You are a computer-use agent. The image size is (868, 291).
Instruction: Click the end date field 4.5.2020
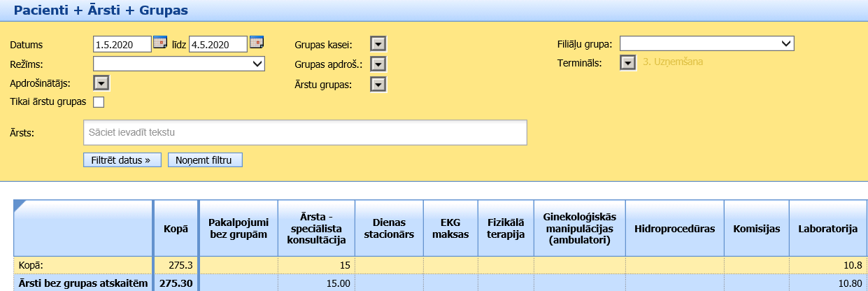coord(218,45)
